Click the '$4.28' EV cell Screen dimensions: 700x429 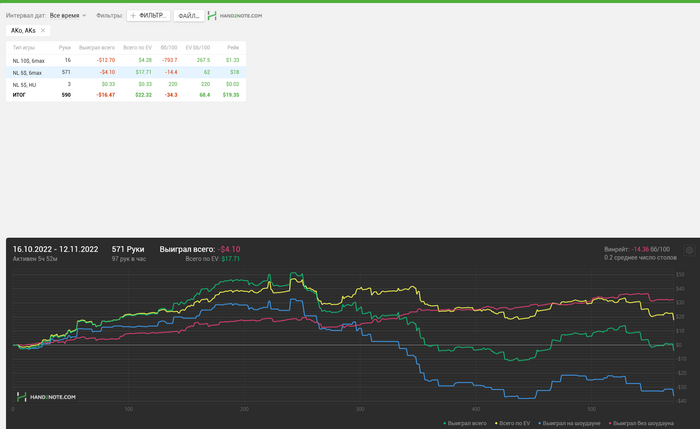coord(145,60)
